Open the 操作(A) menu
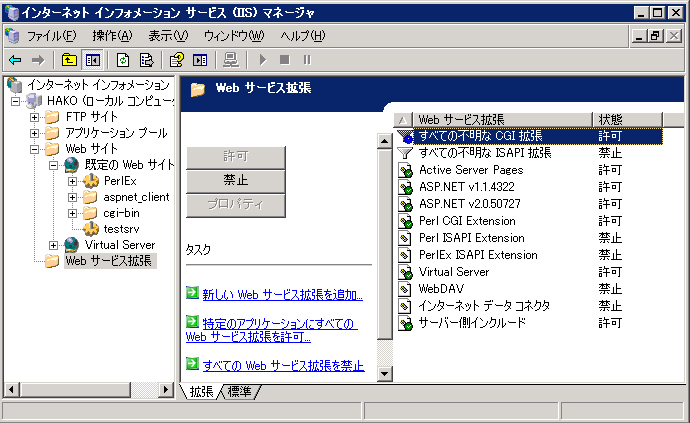The width and height of the screenshot is (690, 423). click(x=112, y=36)
